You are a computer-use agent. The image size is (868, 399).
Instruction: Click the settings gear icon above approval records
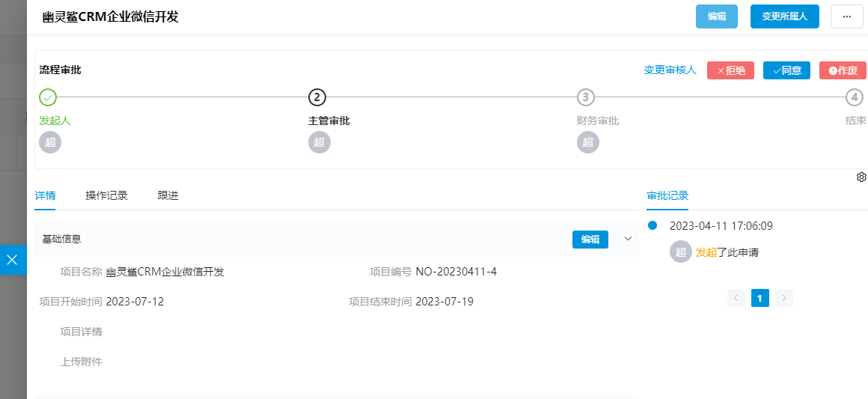(861, 177)
